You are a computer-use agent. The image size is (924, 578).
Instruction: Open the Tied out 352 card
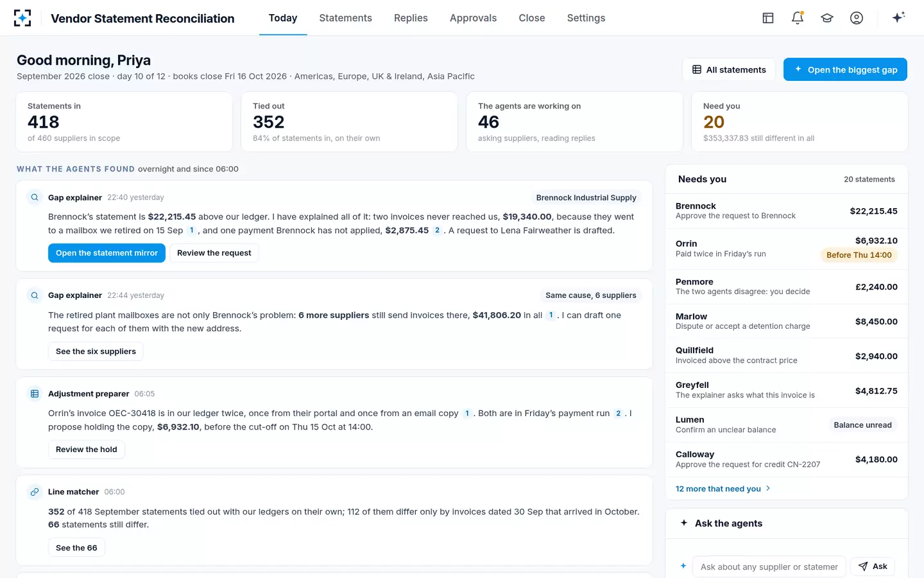[x=350, y=122]
